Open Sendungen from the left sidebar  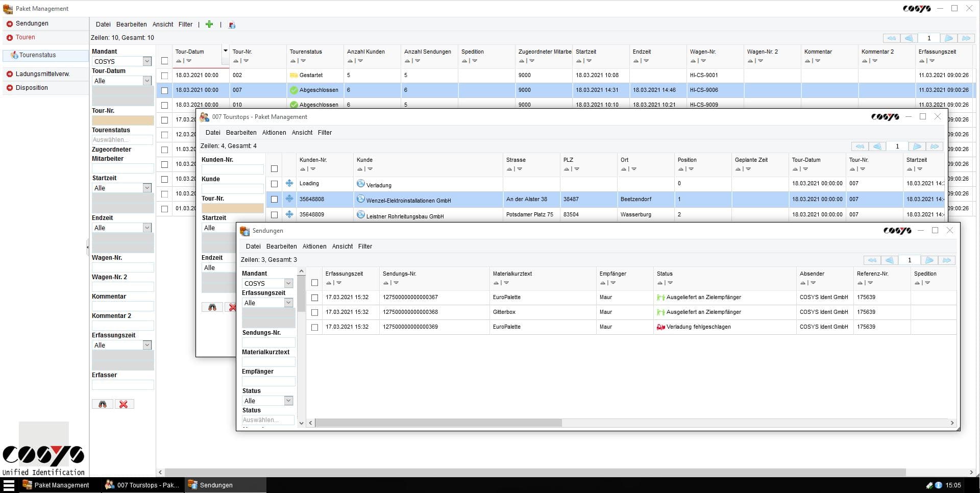(x=32, y=23)
